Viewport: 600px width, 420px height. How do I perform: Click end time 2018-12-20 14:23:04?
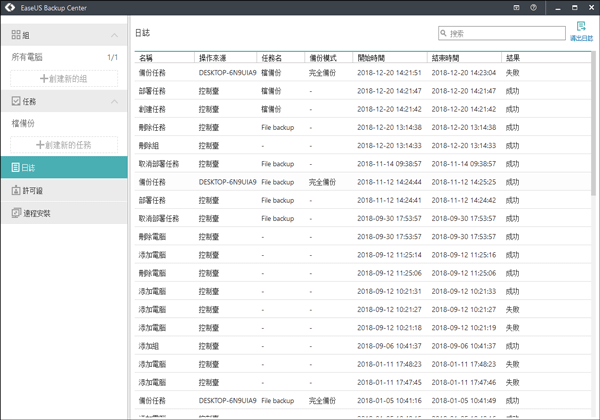tap(464, 73)
